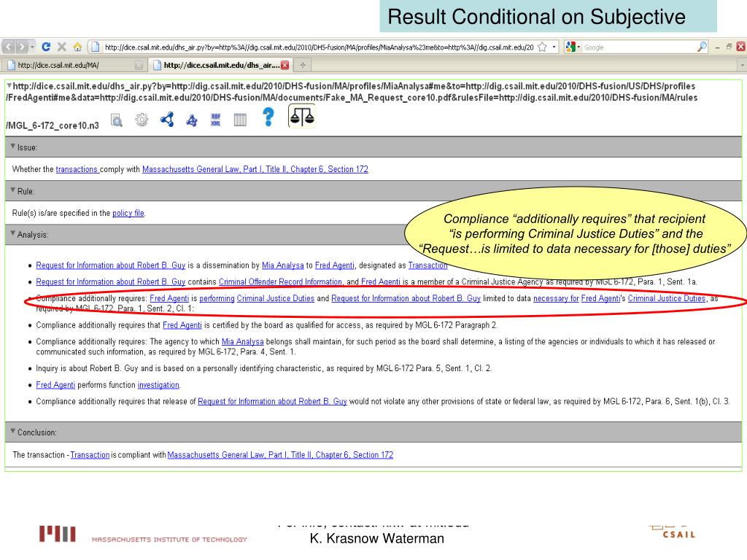Open the back/forward history dropdown arrow
The width and height of the screenshot is (747, 560).
[x=32, y=47]
